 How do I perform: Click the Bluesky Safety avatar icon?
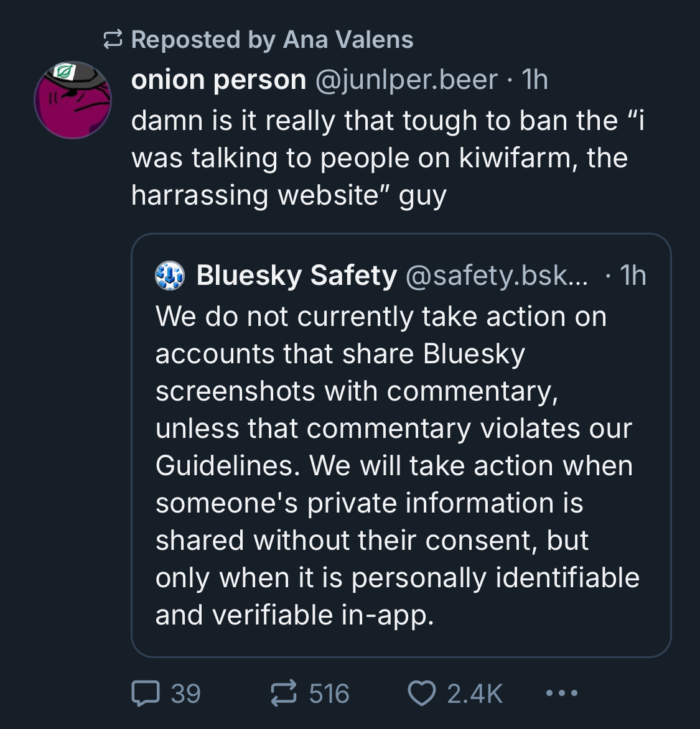(x=170, y=276)
